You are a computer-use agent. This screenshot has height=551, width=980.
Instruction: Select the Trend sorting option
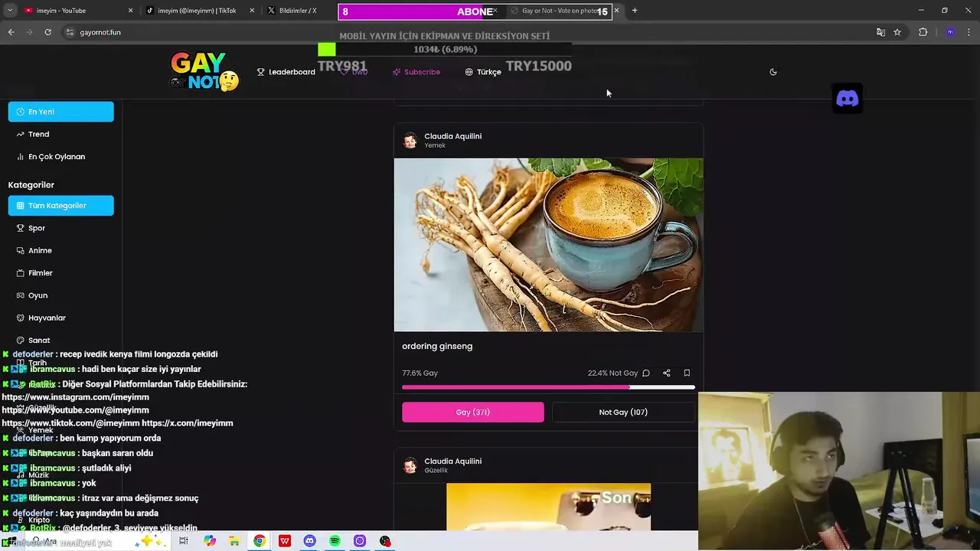[x=61, y=134]
